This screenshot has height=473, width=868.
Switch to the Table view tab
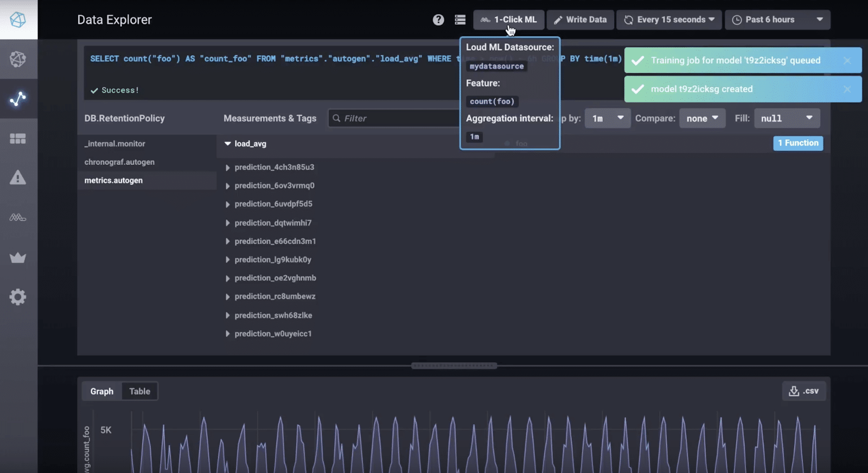[139, 391]
